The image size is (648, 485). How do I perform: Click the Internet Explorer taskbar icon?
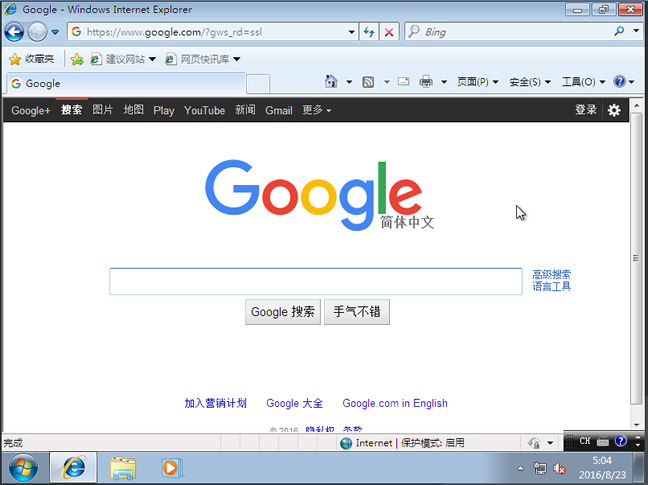coord(74,468)
